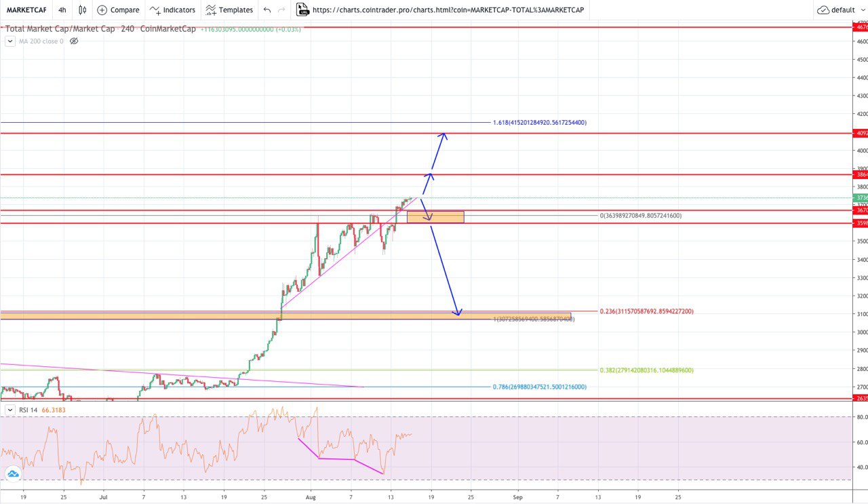Image resolution: width=868 pixels, height=504 pixels.
Task: Click the MARKETCAP symbol search field
Action: point(26,10)
